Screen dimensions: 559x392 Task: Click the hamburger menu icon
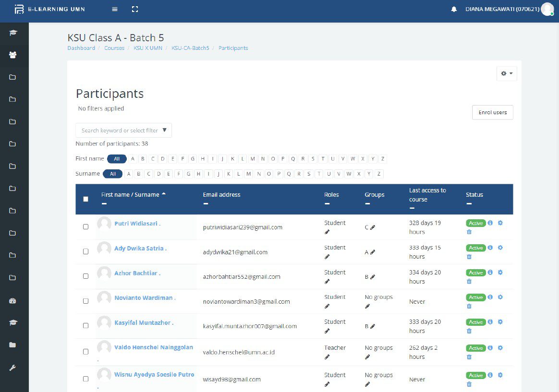coord(115,9)
